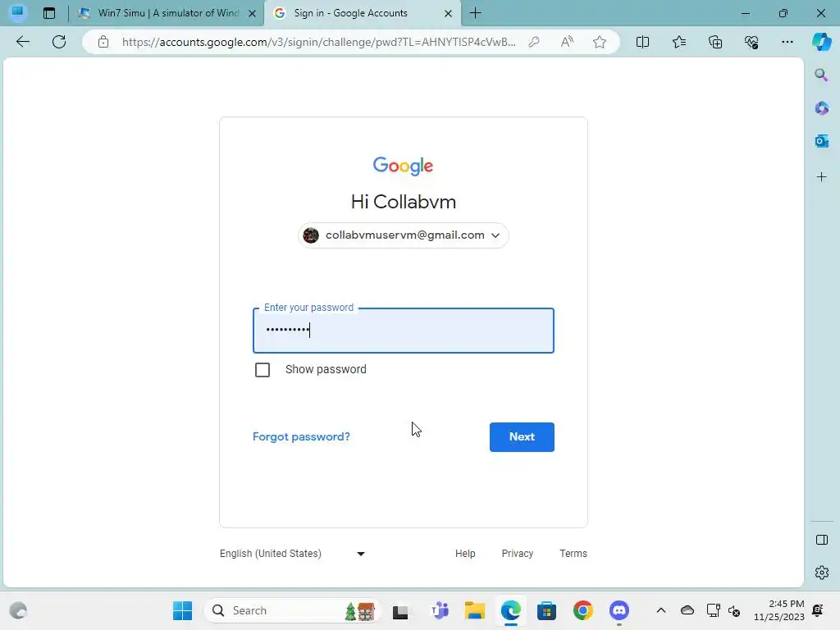Viewport: 840px width, 630px height.
Task: Open Windows Start menu
Action: click(x=182, y=610)
